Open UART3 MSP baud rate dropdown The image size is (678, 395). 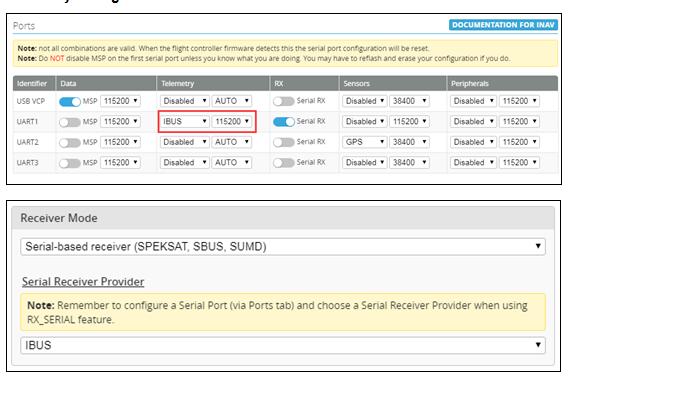120,163
